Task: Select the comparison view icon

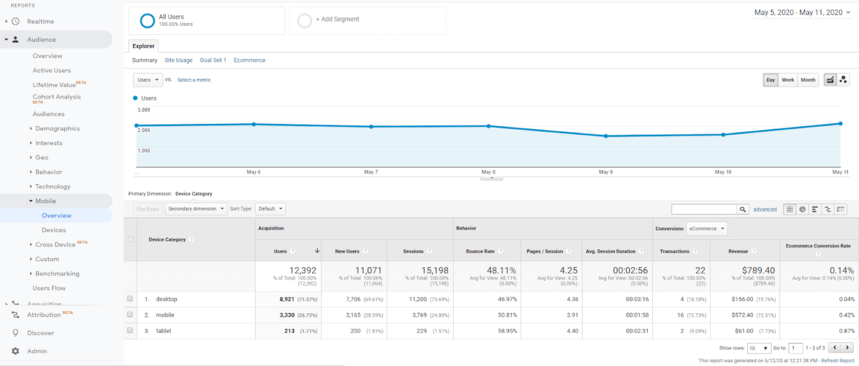Action: [x=827, y=209]
